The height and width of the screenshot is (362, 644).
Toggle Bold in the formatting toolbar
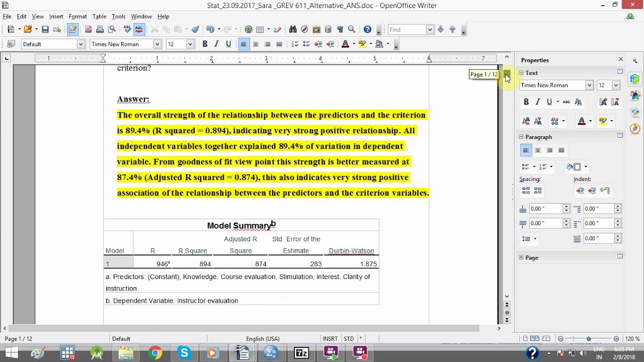pyautogui.click(x=205, y=44)
